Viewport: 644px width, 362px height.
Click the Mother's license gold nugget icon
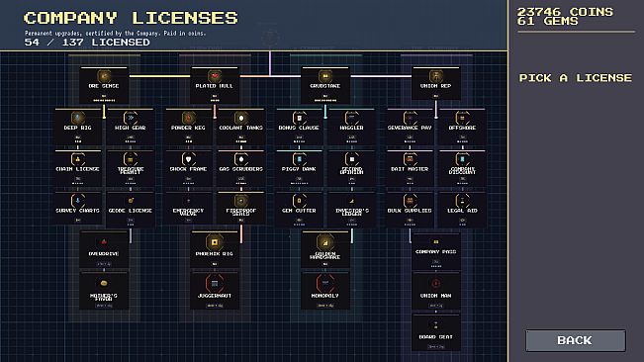(x=104, y=283)
